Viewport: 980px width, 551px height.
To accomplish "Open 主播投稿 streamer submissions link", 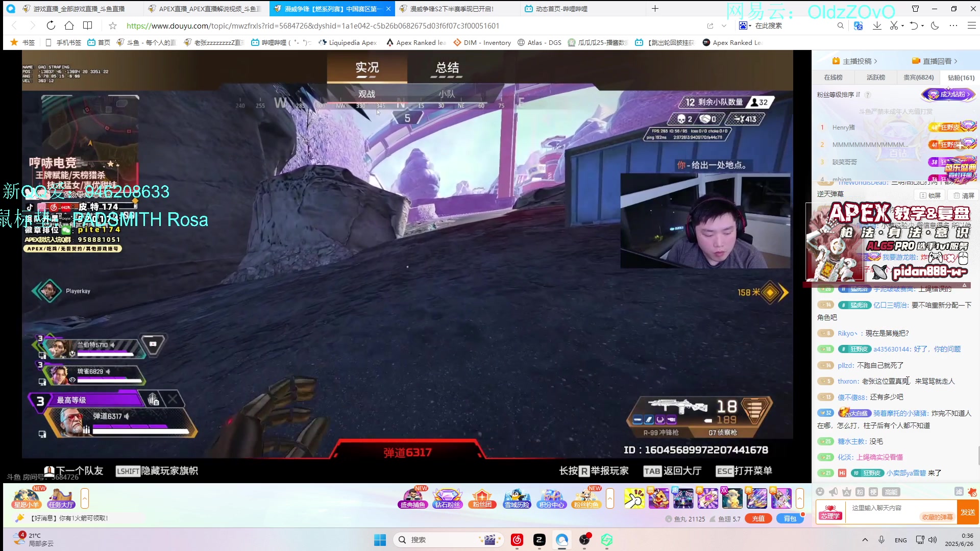I will point(855,61).
